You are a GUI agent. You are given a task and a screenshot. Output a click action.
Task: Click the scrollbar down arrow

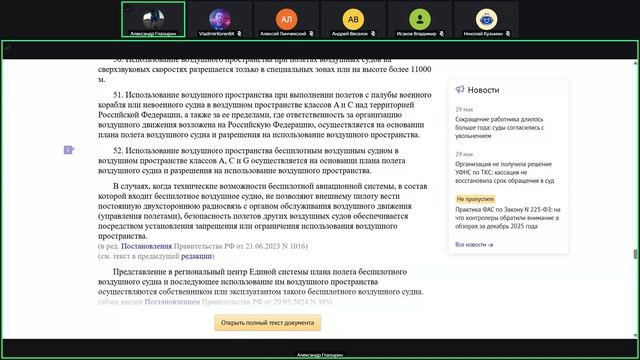635,336
